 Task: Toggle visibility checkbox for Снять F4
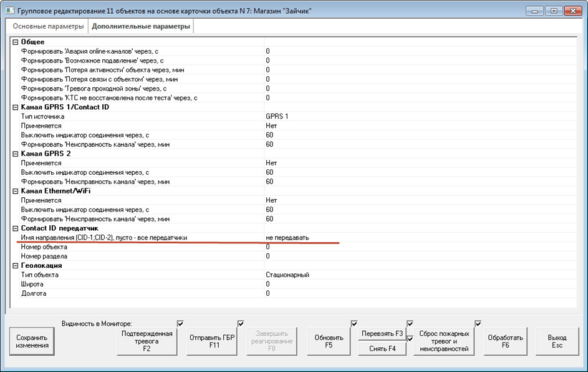click(x=410, y=338)
